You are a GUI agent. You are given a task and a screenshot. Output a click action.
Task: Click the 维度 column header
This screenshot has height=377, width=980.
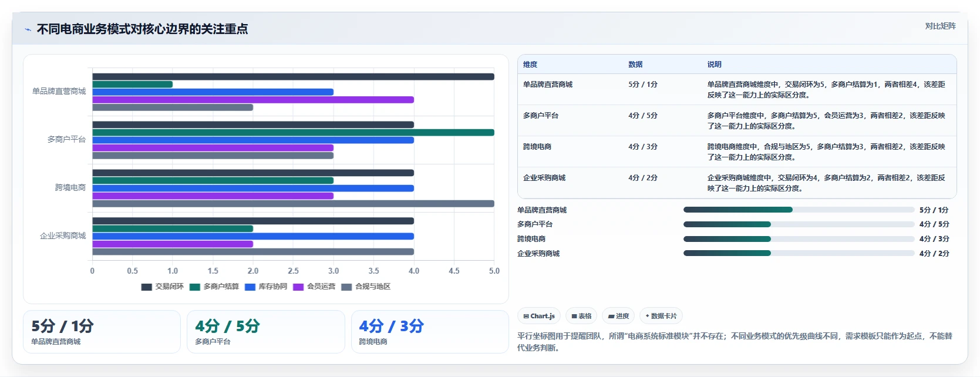530,65
